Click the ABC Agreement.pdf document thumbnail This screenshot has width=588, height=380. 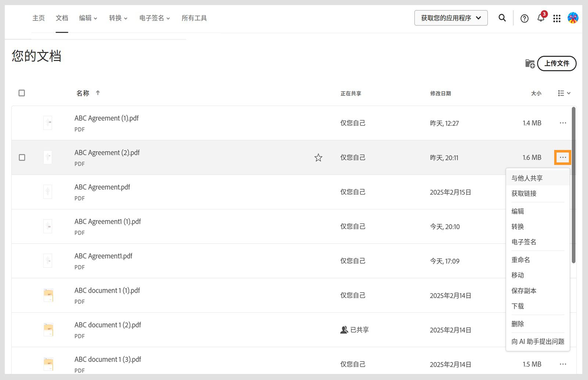[x=47, y=191]
